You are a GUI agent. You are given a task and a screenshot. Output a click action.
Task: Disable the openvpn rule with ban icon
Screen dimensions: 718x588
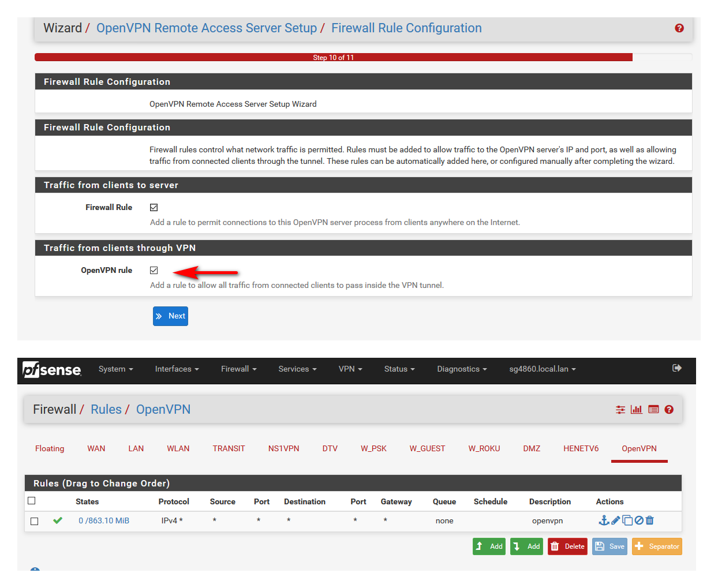coord(639,520)
